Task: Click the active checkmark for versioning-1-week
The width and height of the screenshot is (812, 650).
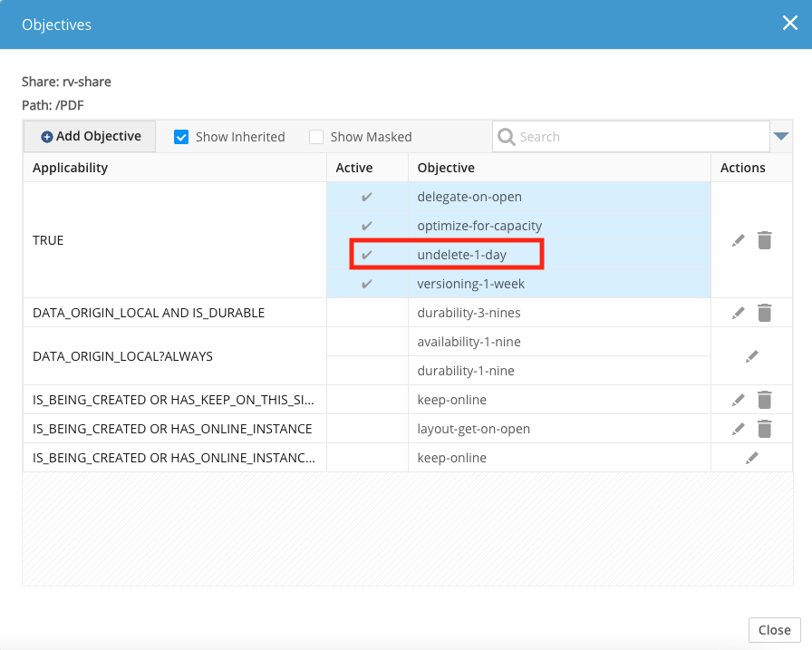Action: point(367,284)
